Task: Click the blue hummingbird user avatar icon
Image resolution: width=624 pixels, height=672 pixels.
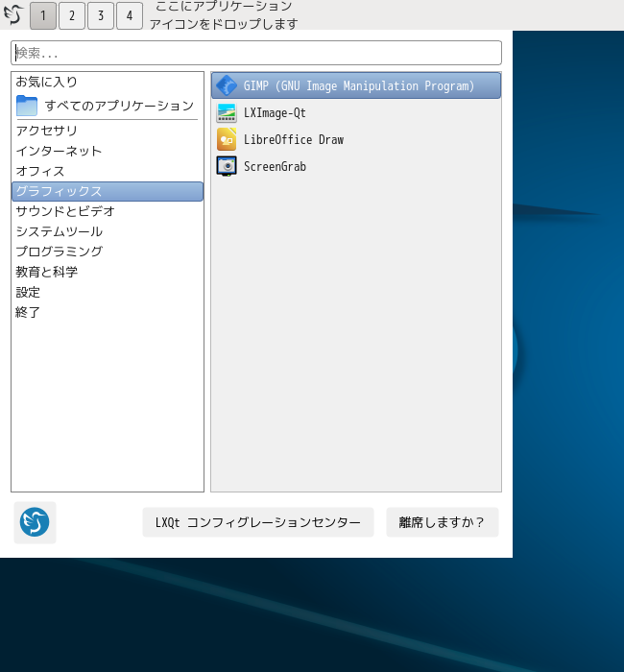Action: tap(35, 522)
